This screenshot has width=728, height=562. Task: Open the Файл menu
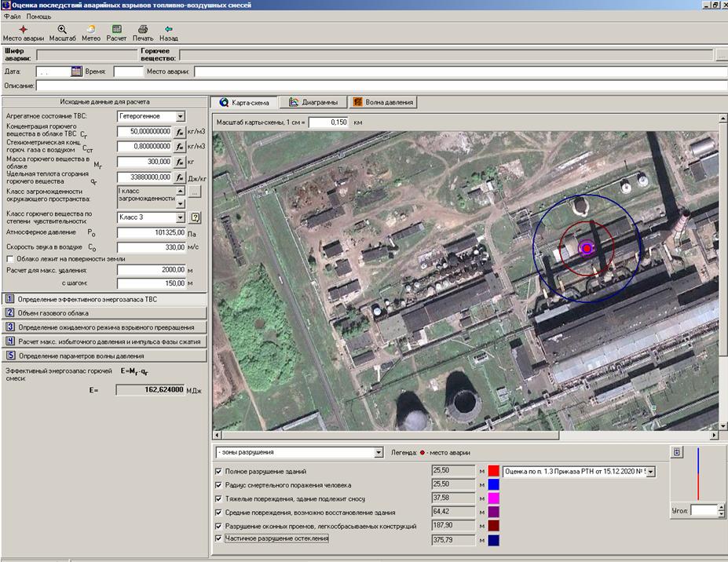11,16
